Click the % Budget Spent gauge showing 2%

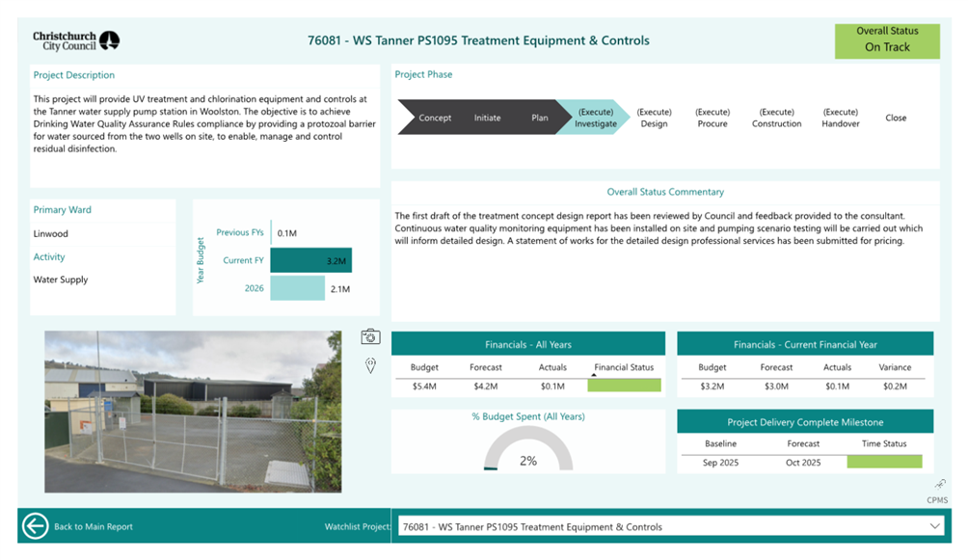pos(528,449)
